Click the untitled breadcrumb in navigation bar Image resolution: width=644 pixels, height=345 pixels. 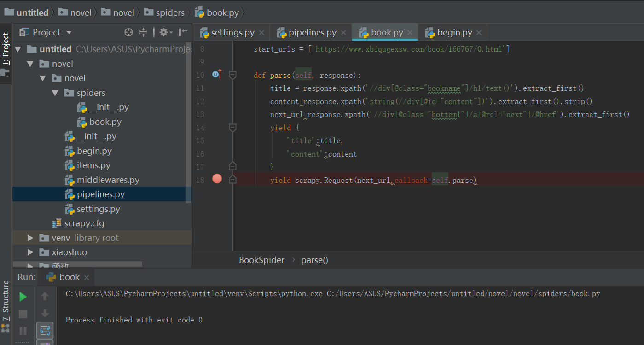click(27, 12)
